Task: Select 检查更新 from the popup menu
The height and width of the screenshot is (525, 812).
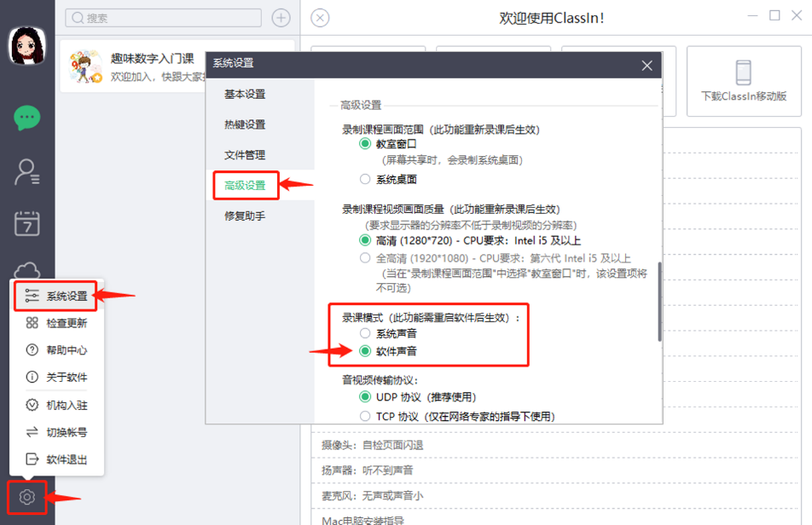Action: [56, 323]
